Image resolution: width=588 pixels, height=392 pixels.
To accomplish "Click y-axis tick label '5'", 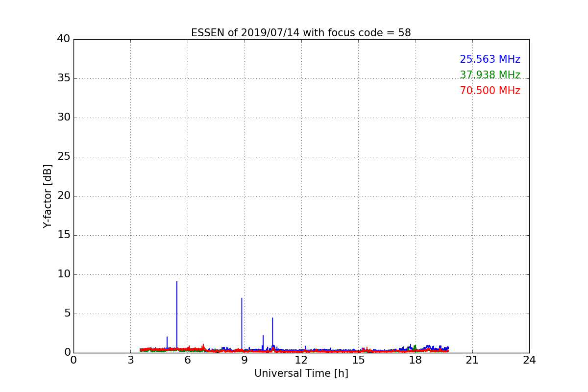I will click(x=67, y=313).
